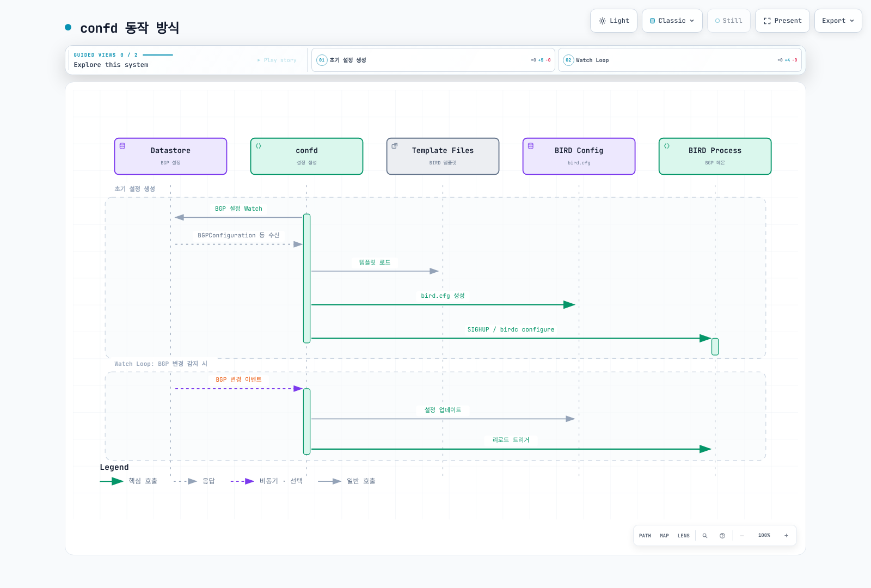The width and height of the screenshot is (871, 588).
Task: Click the code icon on BIRD Process node
Action: [667, 146]
